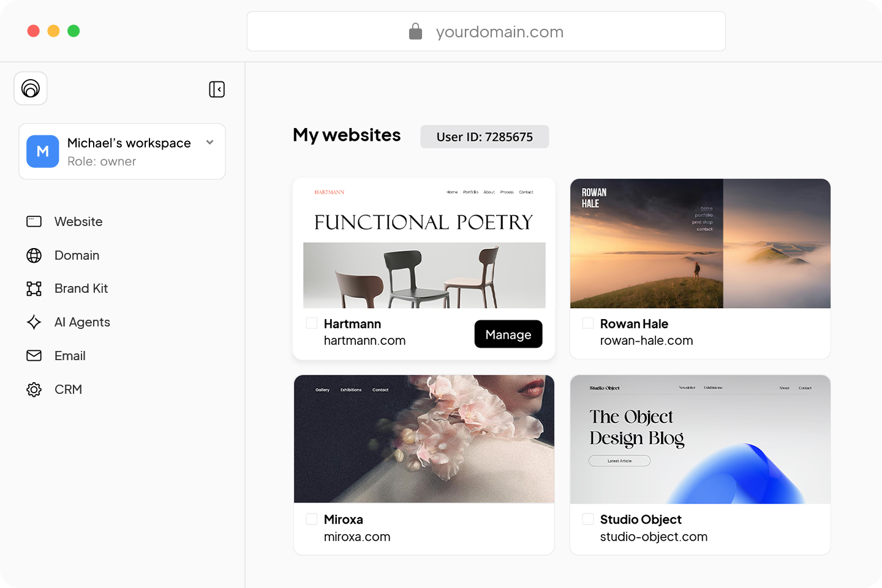Open the Studio Object site thumbnail
The image size is (882, 588).
click(x=700, y=440)
